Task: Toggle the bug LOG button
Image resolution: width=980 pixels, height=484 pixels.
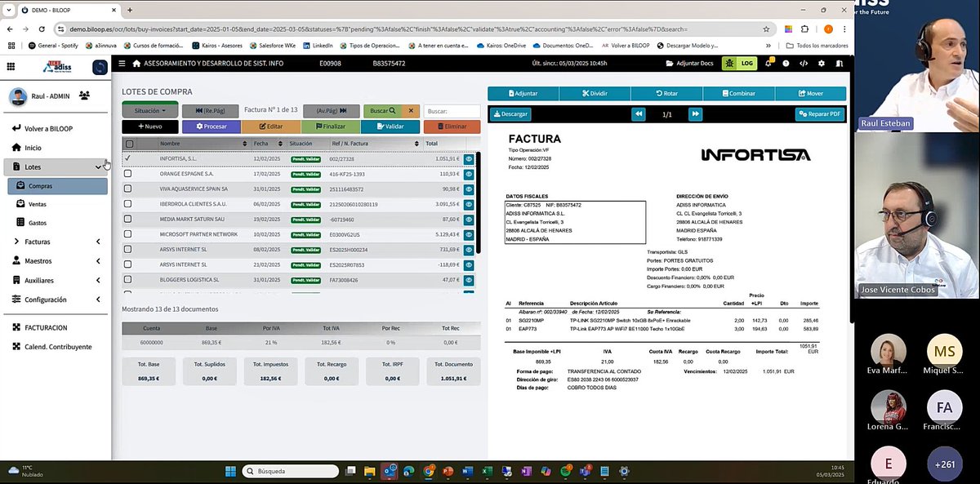Action: pyautogui.click(x=739, y=63)
